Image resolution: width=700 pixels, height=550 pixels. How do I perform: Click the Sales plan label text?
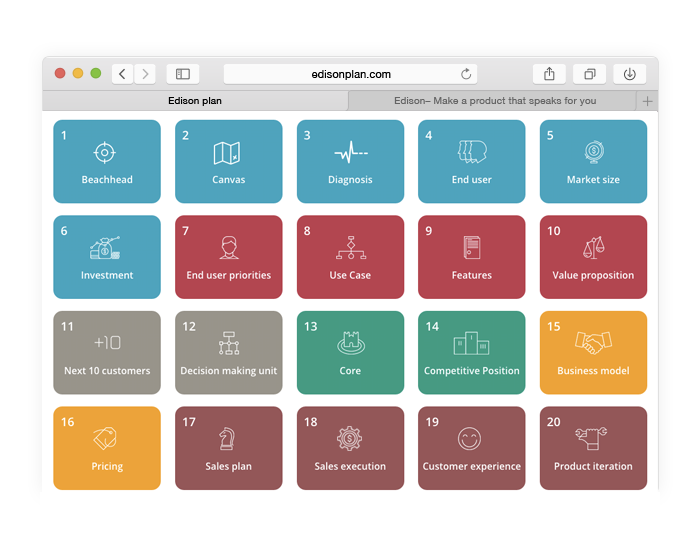tap(229, 467)
